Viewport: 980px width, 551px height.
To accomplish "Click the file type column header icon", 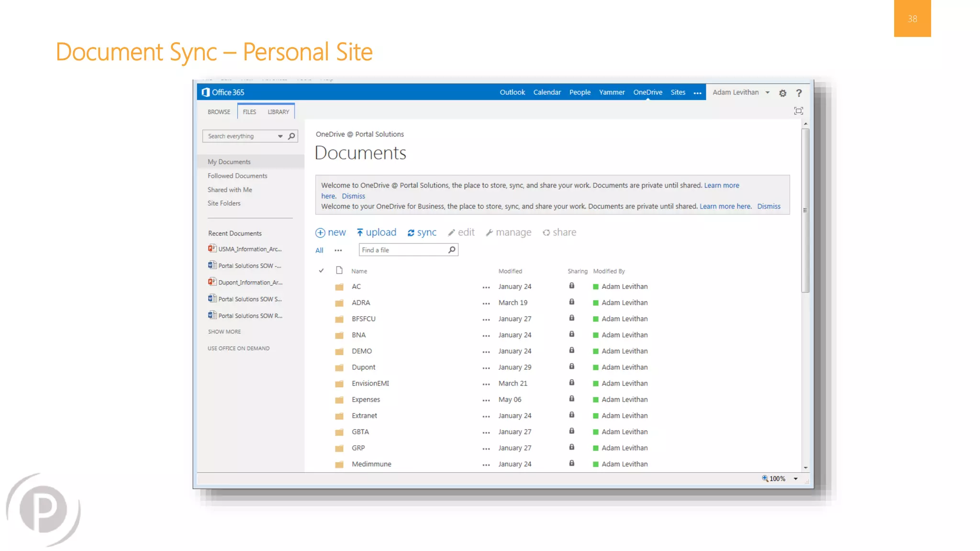I will pos(339,270).
